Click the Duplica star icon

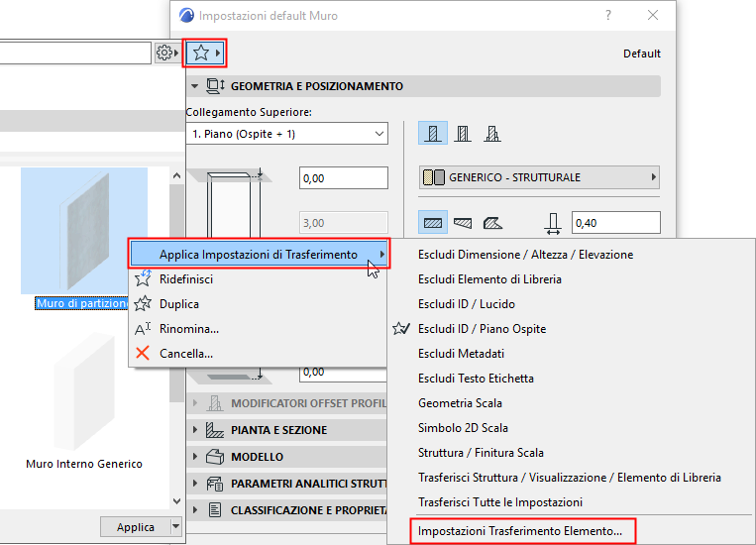143,304
